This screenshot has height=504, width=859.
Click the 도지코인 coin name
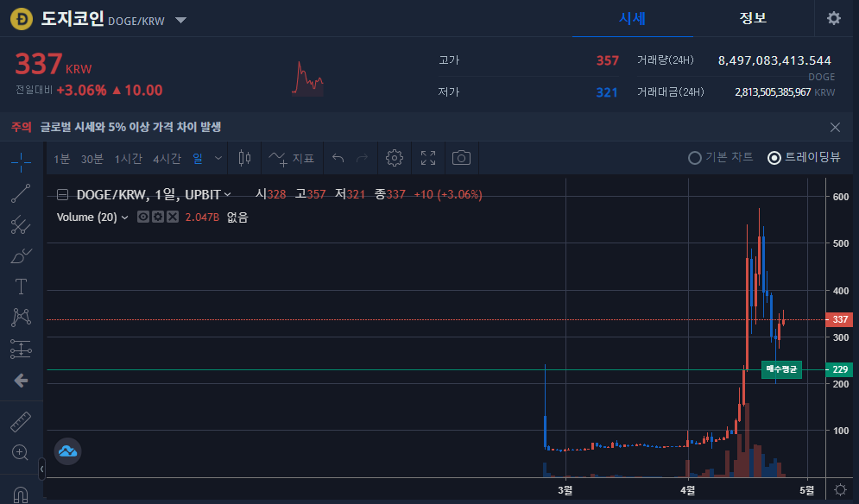tap(73, 19)
